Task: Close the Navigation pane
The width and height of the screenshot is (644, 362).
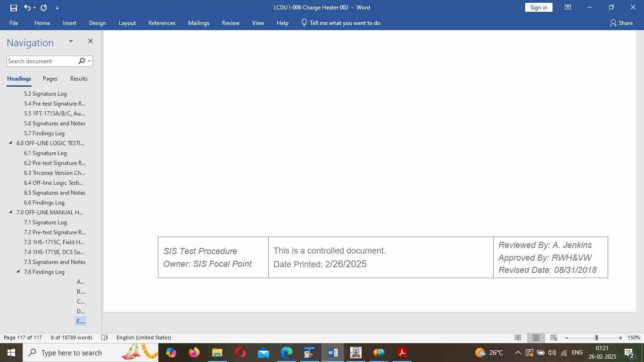Action: pos(91,41)
